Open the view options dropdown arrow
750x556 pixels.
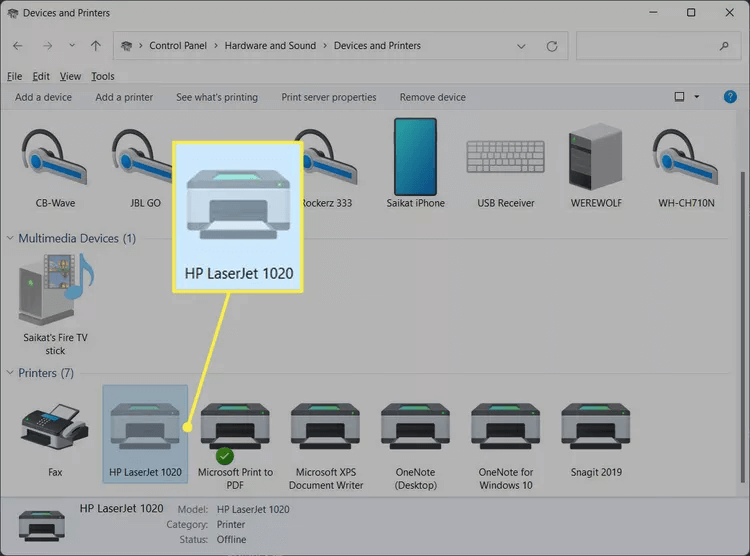point(696,97)
